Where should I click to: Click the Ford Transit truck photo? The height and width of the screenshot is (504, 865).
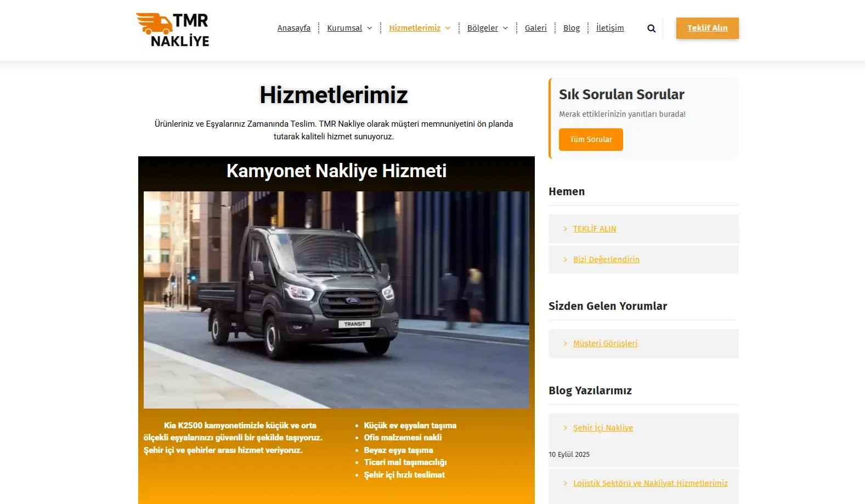336,299
